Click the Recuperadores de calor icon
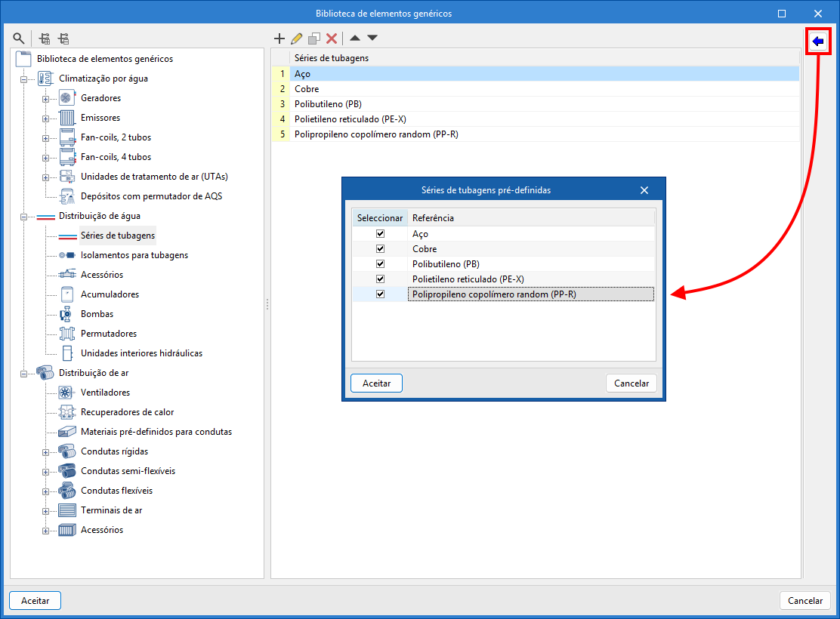The image size is (840, 619). (66, 412)
